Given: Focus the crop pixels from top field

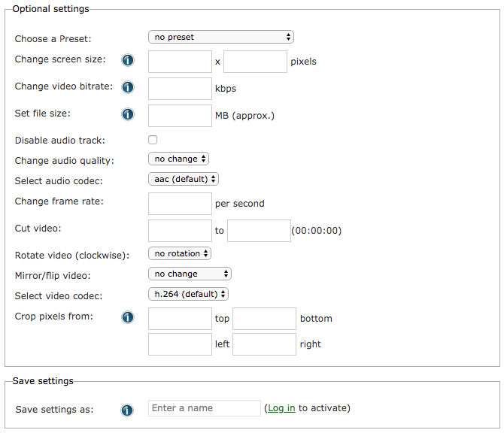Looking at the screenshot, I should click(x=181, y=319).
